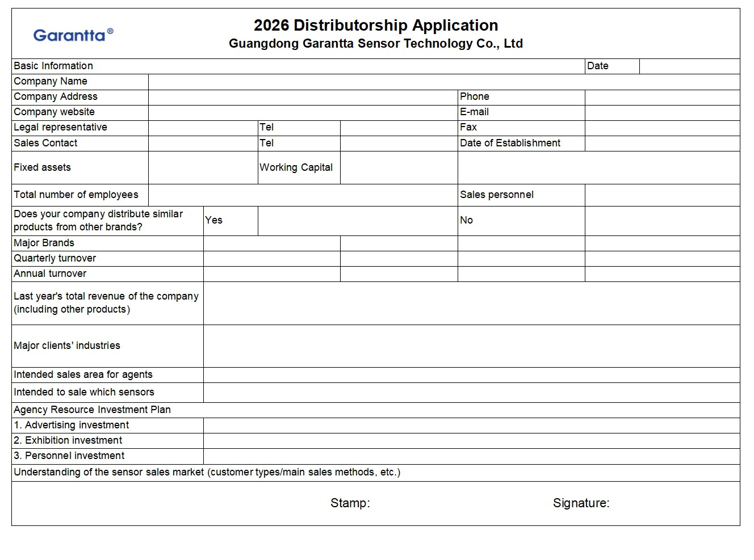Click the Garantta logo

point(73,35)
